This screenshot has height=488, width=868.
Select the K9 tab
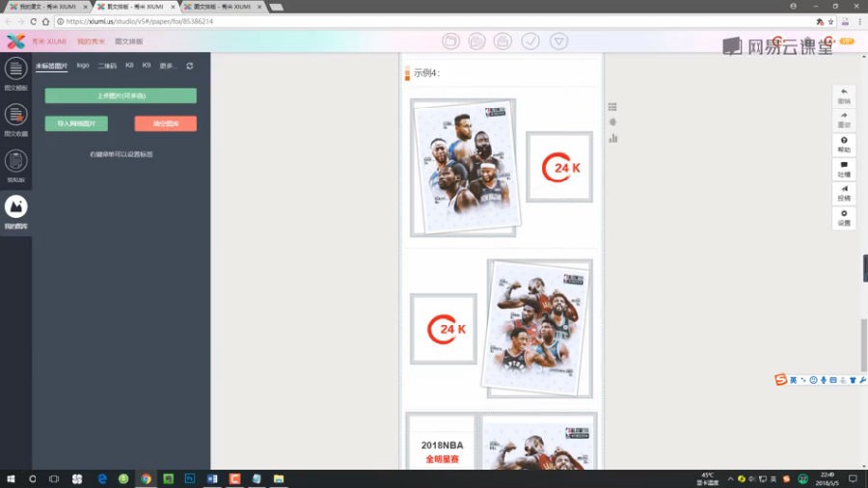(147, 66)
